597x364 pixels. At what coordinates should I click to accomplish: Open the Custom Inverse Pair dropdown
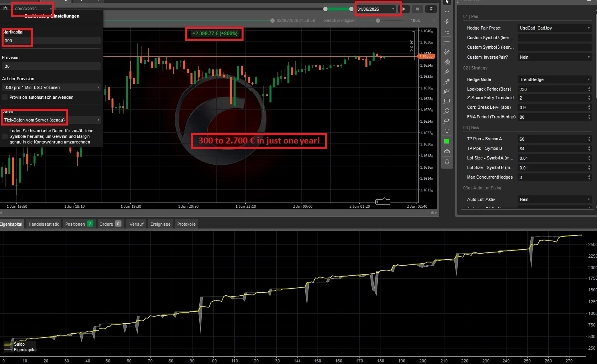click(x=555, y=57)
